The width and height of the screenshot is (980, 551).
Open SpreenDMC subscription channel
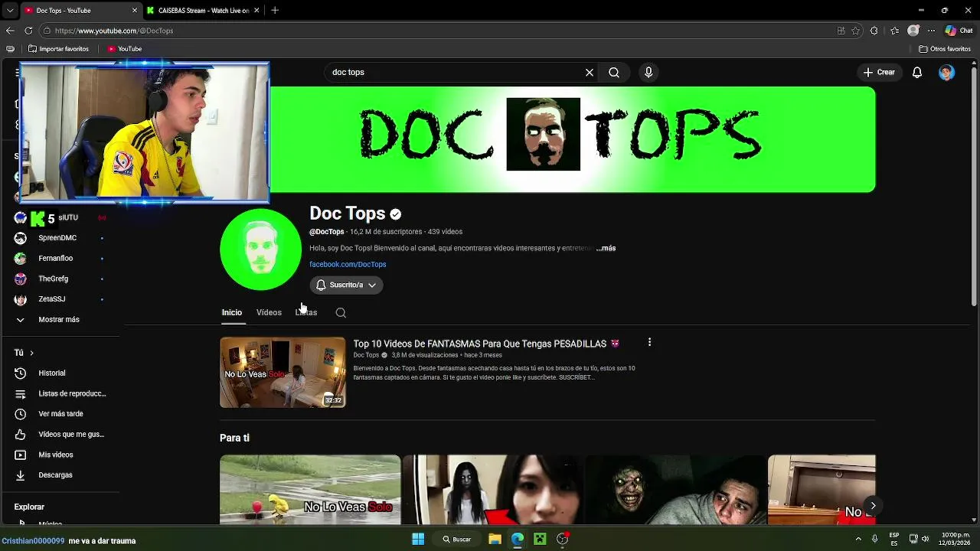tap(57, 238)
